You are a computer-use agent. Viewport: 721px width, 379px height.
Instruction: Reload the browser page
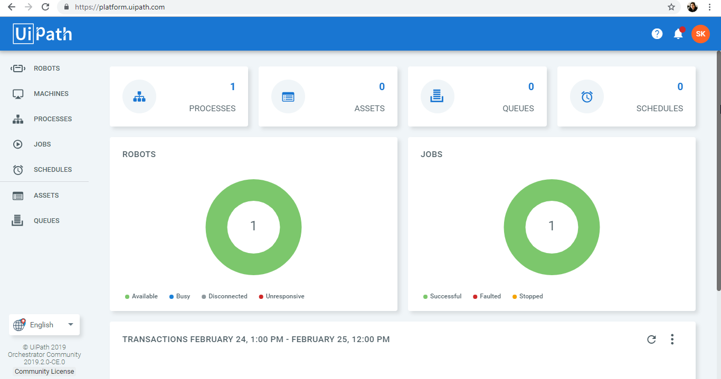point(45,7)
